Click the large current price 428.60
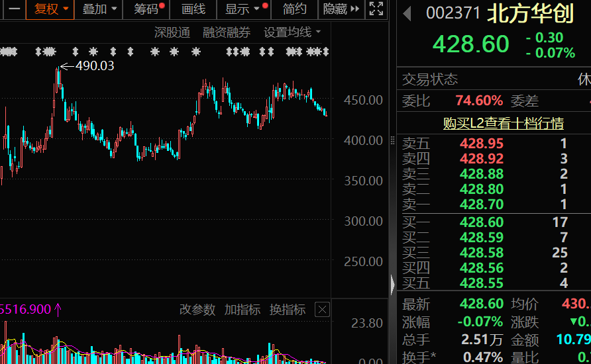The image size is (591, 364). pos(471,44)
